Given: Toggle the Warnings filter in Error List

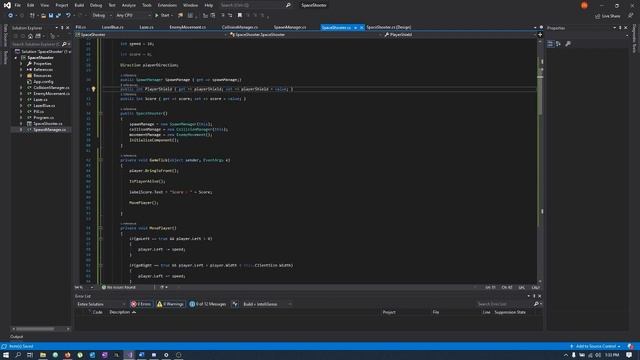Looking at the screenshot, I should (x=170, y=304).
